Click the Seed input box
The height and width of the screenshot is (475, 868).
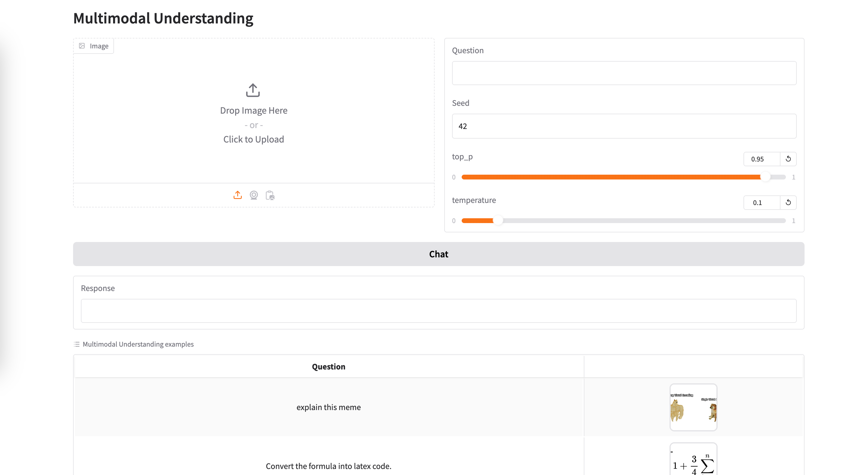point(624,126)
